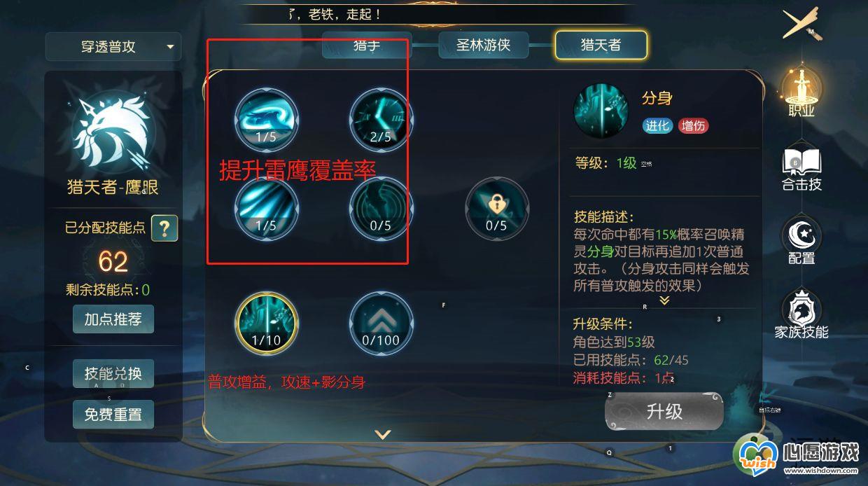Click the yellow question mark help button
Viewport: 868px width, 486px height.
[164, 228]
